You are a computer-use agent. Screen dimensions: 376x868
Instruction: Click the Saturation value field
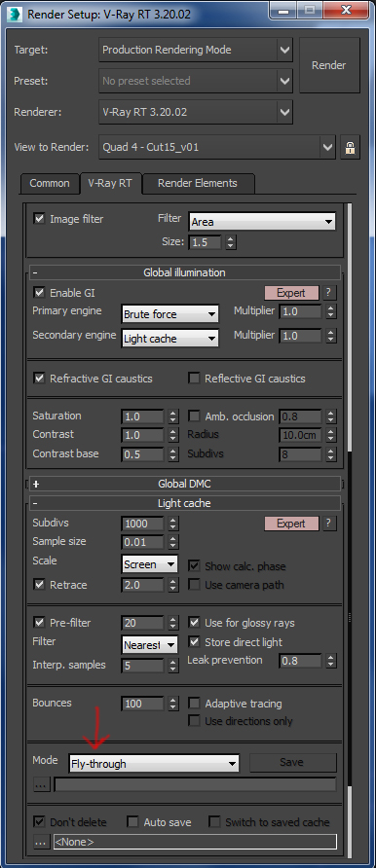(x=143, y=416)
